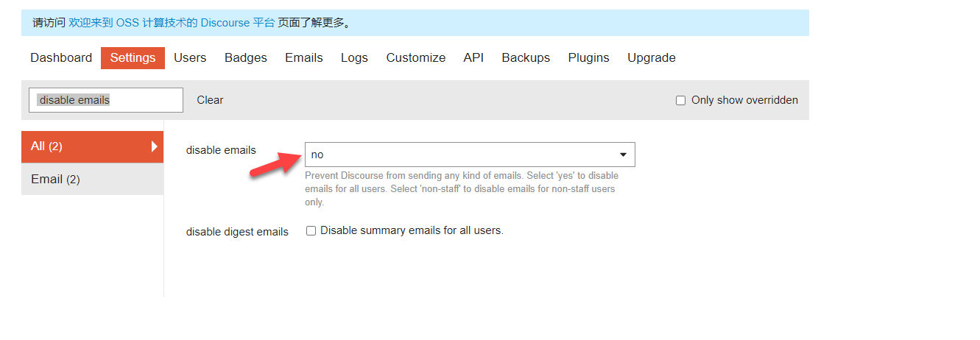Switch to the Dashboard tab
This screenshot has width=980, height=340.
tap(61, 58)
